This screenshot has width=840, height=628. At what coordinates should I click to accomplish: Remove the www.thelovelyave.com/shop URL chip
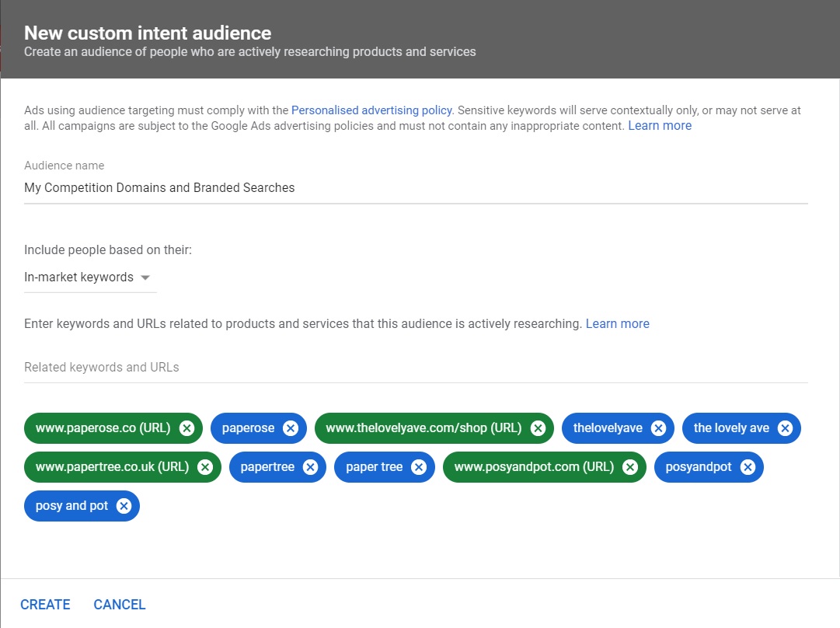click(x=538, y=428)
